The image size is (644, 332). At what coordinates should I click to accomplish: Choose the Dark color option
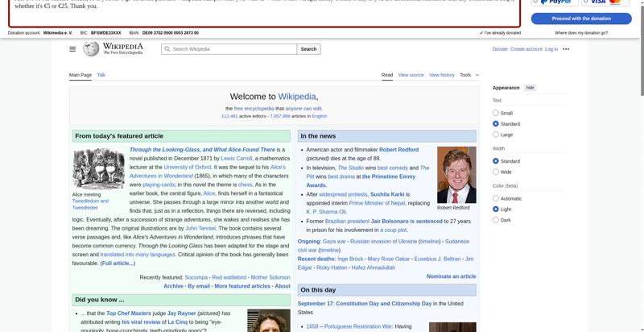click(496, 220)
